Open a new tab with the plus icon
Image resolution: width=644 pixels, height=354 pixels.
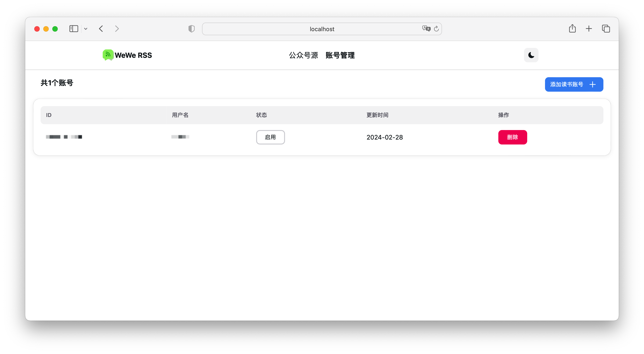[589, 28]
